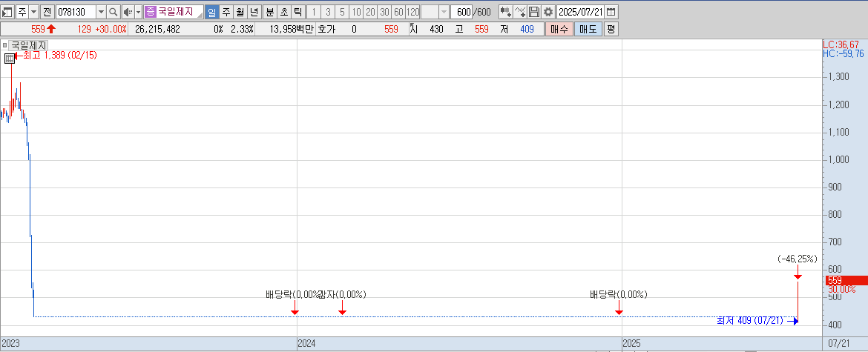Image resolution: width=868 pixels, height=352 pixels.
Task: Select the 초 second chart period
Action: (x=283, y=12)
